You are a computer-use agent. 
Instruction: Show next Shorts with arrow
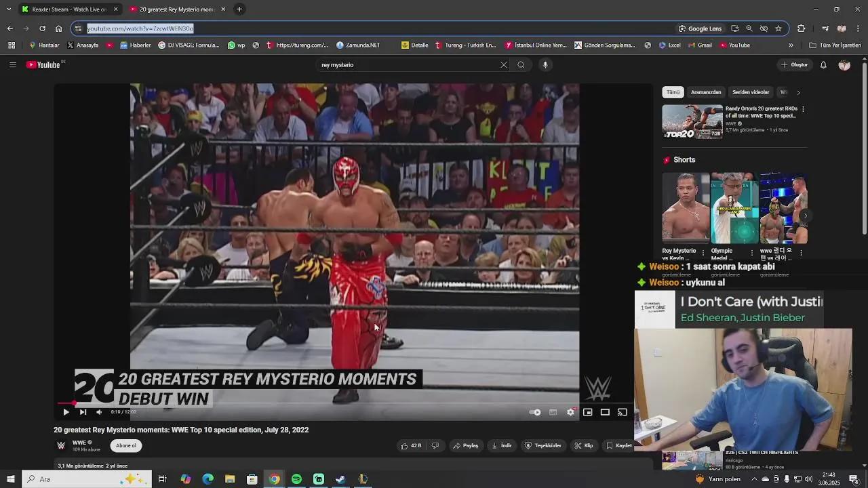pyautogui.click(x=805, y=216)
